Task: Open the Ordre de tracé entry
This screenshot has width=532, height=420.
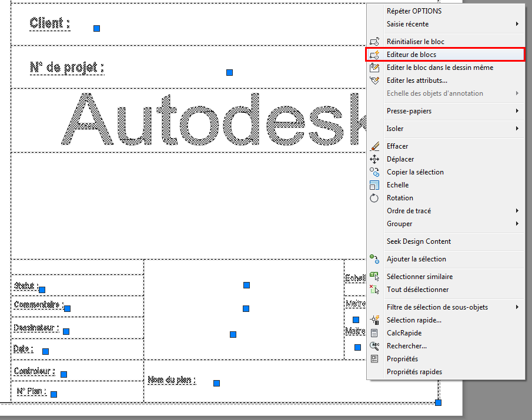Action: 446,210
